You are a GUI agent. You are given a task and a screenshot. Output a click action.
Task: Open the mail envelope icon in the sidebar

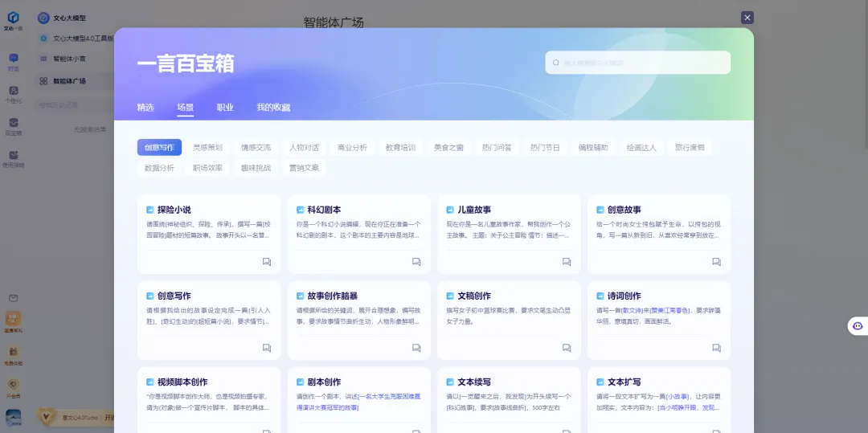point(14,299)
